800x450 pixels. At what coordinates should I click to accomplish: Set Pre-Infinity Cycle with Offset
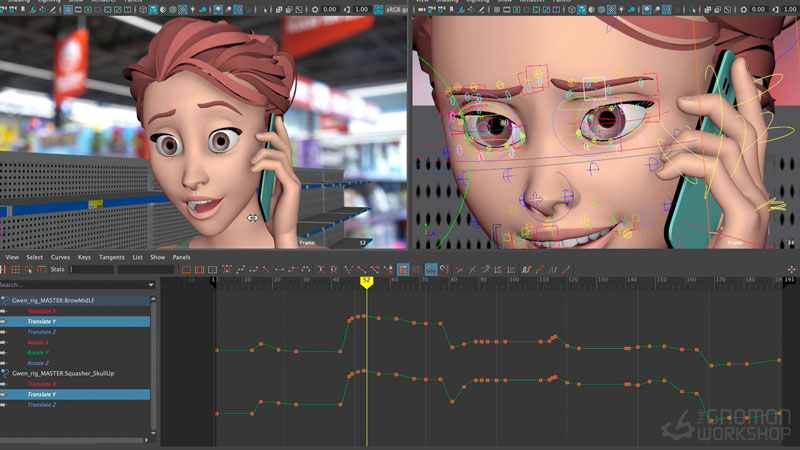540,269
